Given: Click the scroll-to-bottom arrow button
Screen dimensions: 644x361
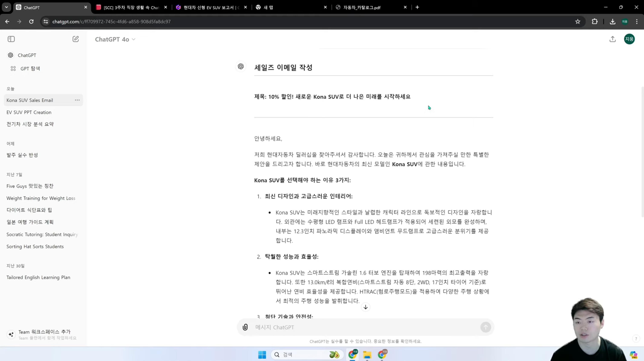Looking at the screenshot, I should click(365, 307).
